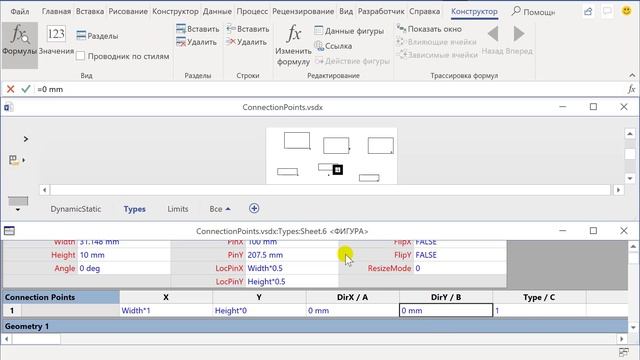Click Показать окно in formula tracing
Viewport: 640px width, 360px height.
[429, 29]
